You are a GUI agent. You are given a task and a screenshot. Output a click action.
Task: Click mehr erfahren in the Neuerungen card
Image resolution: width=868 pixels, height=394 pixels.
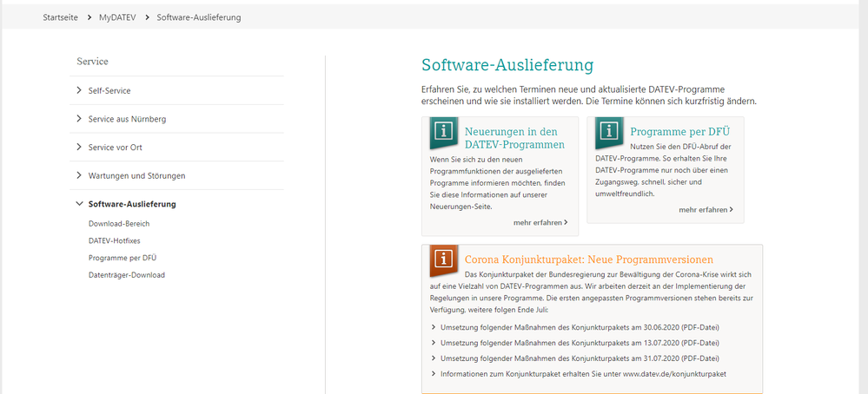(x=540, y=222)
